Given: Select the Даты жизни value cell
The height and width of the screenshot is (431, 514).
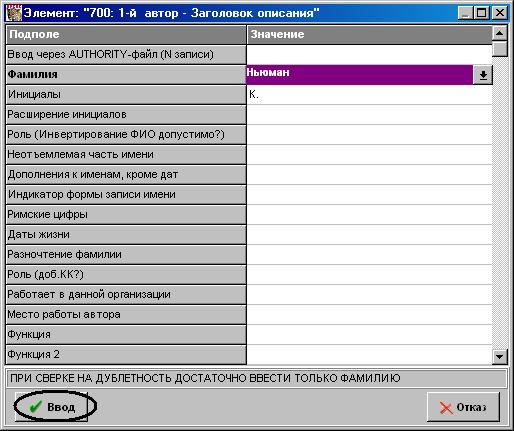Looking at the screenshot, I should tap(369, 235).
